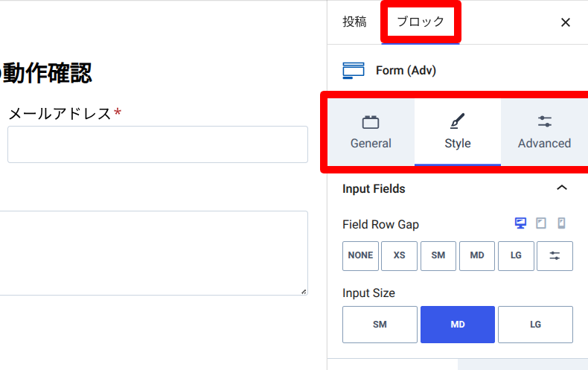Select mobile device for Field Row Gap
This screenshot has width=588, height=370.
pyautogui.click(x=561, y=223)
